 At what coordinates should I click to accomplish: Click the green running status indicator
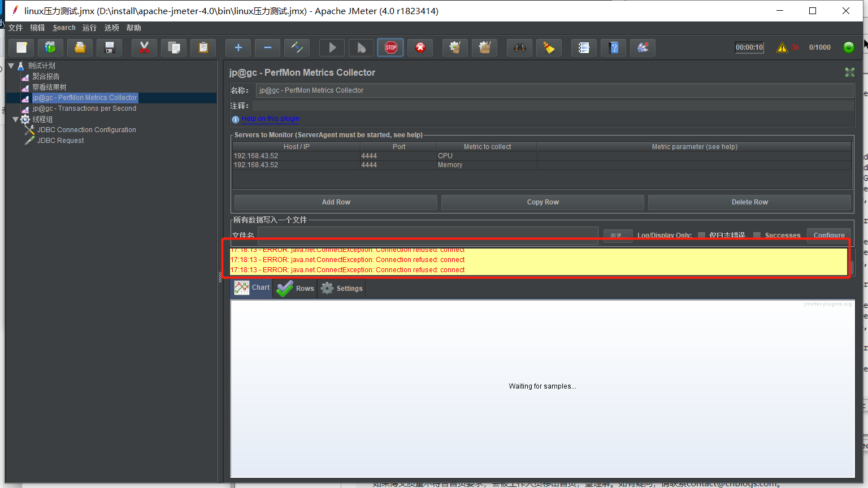click(849, 47)
